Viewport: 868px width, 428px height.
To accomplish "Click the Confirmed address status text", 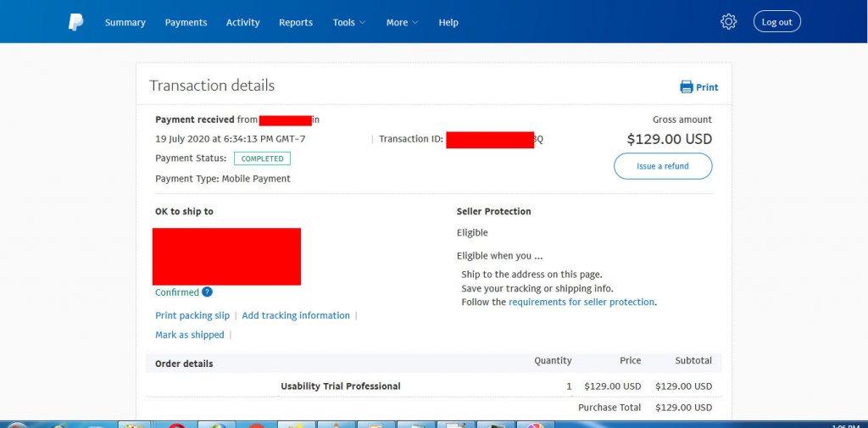I will pos(176,292).
